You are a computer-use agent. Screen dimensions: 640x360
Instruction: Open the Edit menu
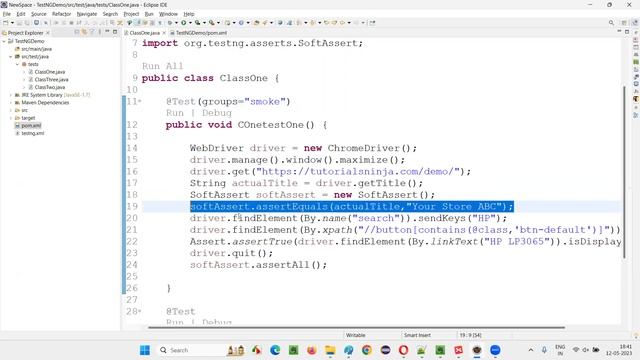[20, 14]
